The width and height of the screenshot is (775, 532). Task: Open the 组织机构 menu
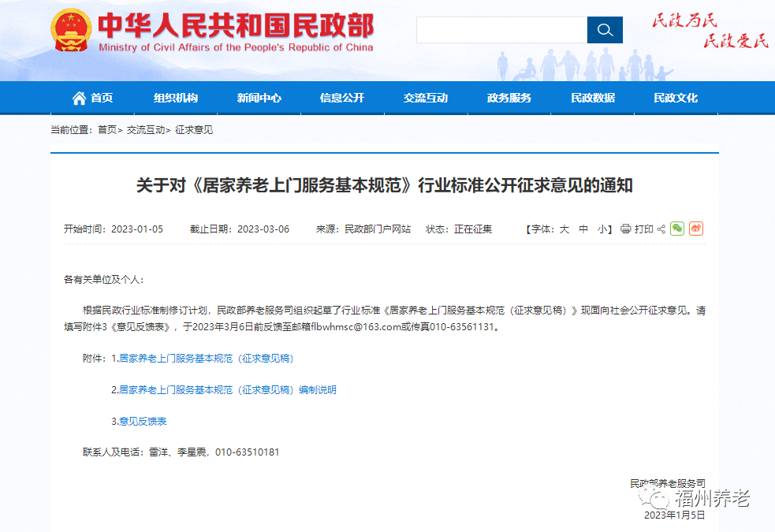(176, 99)
